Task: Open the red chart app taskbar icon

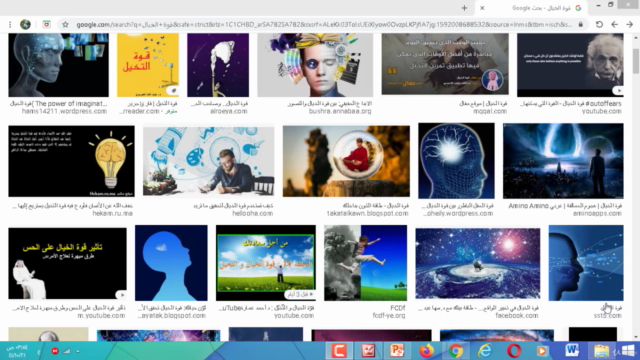Action: point(368,350)
